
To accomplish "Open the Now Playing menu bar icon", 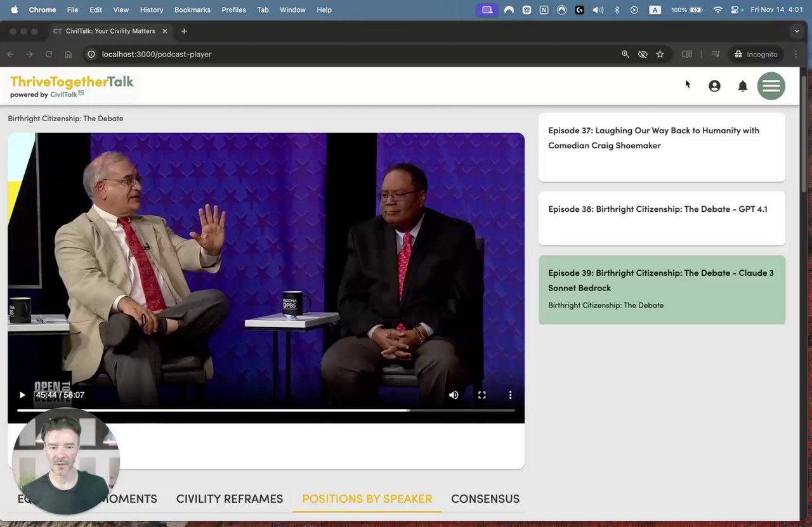I will [x=634, y=10].
